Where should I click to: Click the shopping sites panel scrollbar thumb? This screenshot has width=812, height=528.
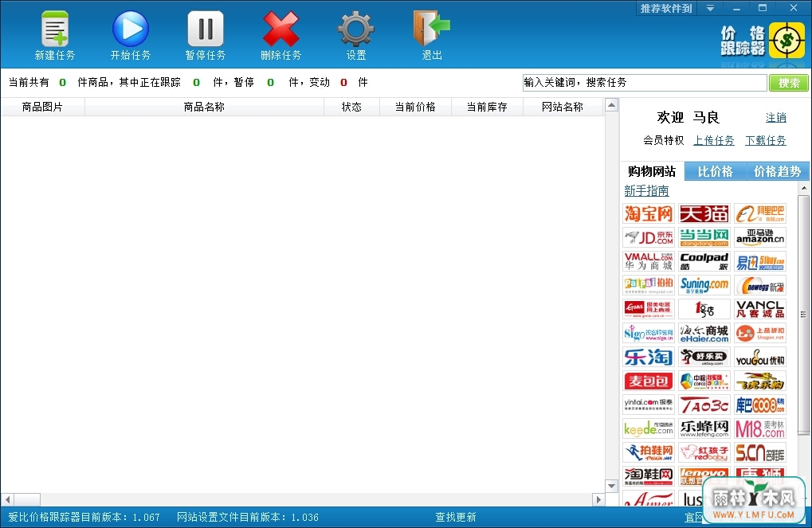coord(803,314)
